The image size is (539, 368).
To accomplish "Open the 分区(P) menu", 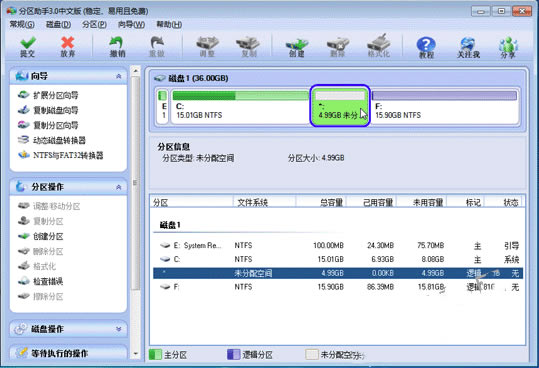I will pos(95,24).
